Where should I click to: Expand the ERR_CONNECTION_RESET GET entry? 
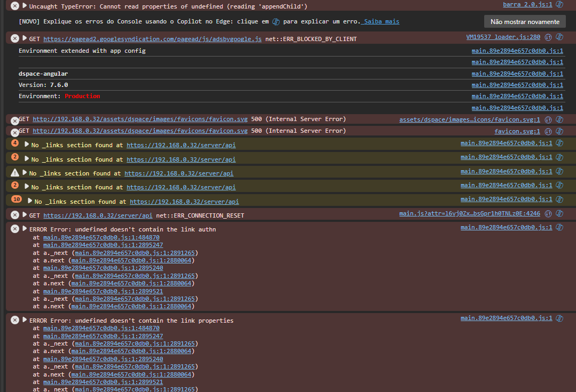[25, 215]
